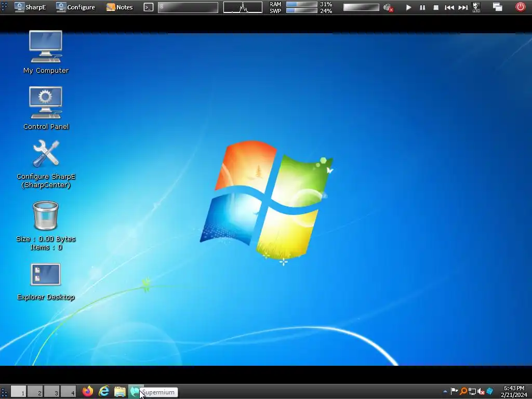Click the media Pause button
Image resolution: width=532 pixels, height=399 pixels.
422,7
